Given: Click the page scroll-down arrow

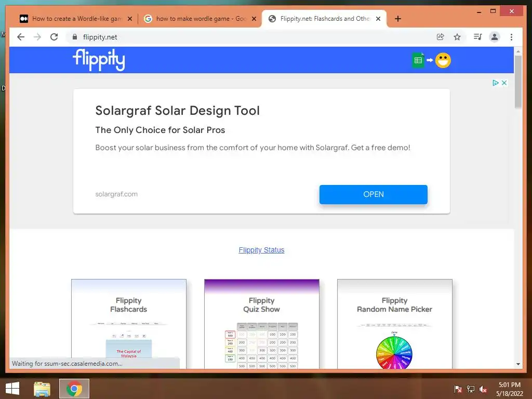Looking at the screenshot, I should [518, 364].
